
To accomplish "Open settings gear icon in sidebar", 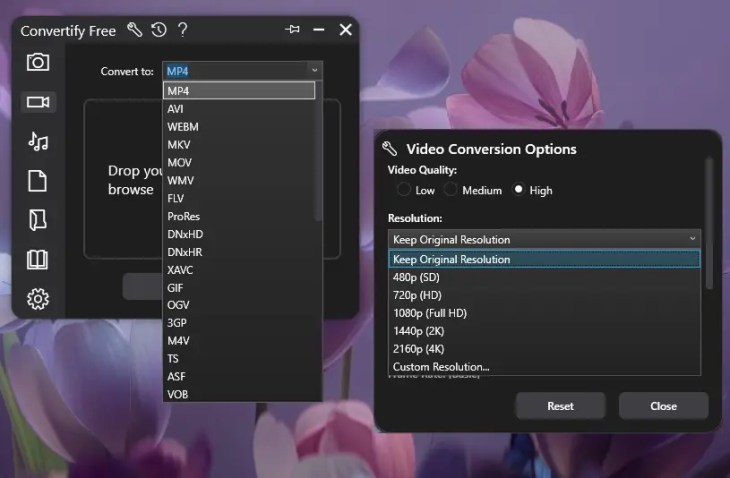I will click(x=38, y=299).
